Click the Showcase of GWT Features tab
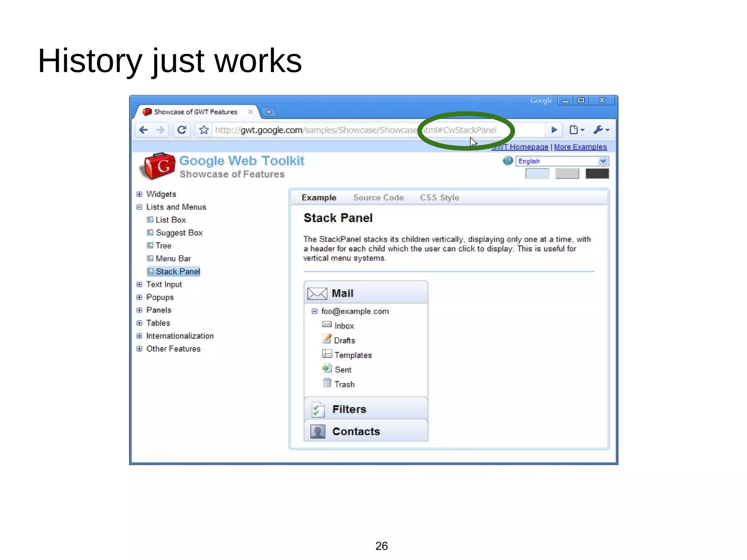This screenshot has height=560, width=747. tap(196, 112)
